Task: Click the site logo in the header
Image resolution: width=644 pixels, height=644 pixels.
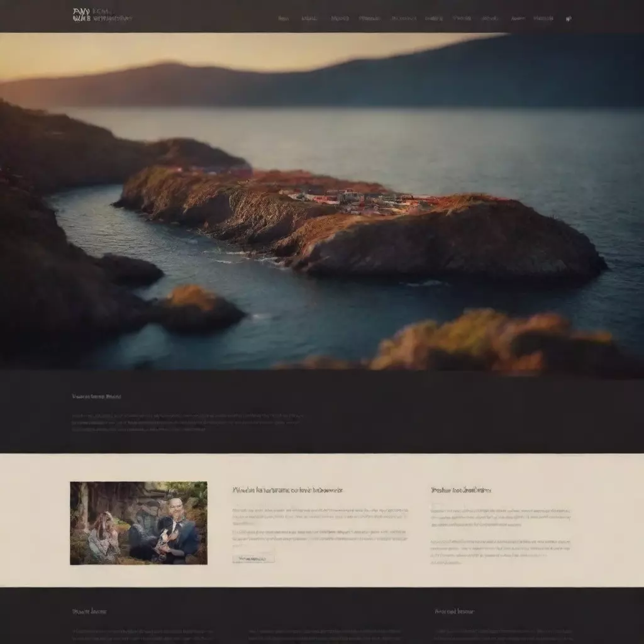Action: coord(81,15)
